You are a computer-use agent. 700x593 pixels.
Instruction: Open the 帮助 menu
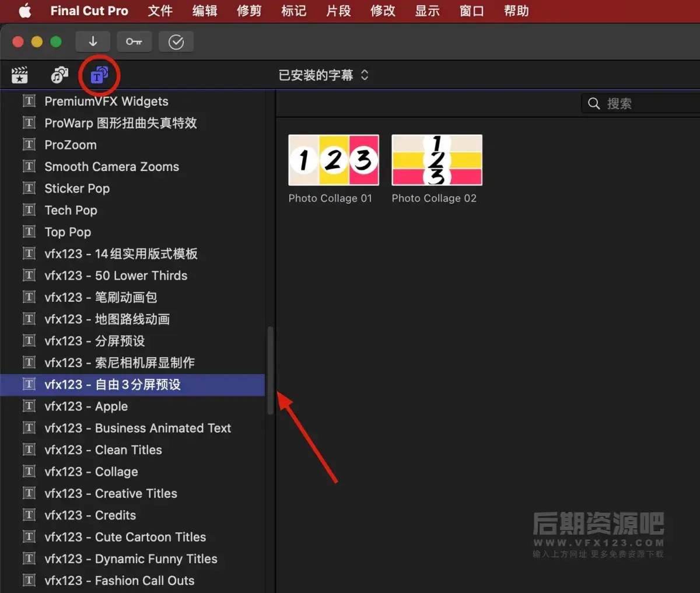pos(516,11)
